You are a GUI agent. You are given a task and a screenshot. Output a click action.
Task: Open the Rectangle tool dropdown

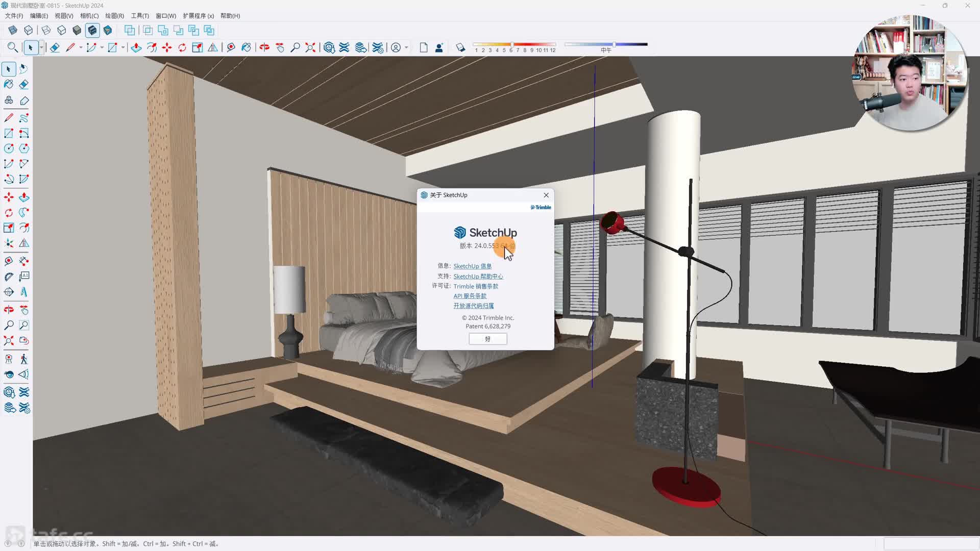tap(122, 47)
